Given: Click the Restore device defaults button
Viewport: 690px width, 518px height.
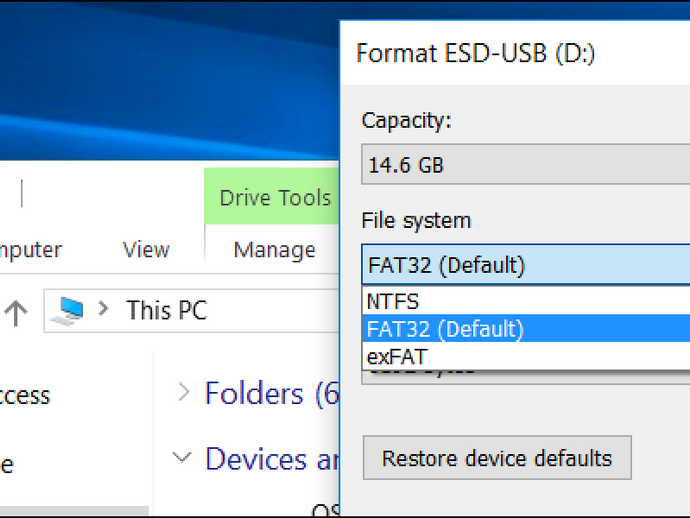Looking at the screenshot, I should pyautogui.click(x=497, y=458).
